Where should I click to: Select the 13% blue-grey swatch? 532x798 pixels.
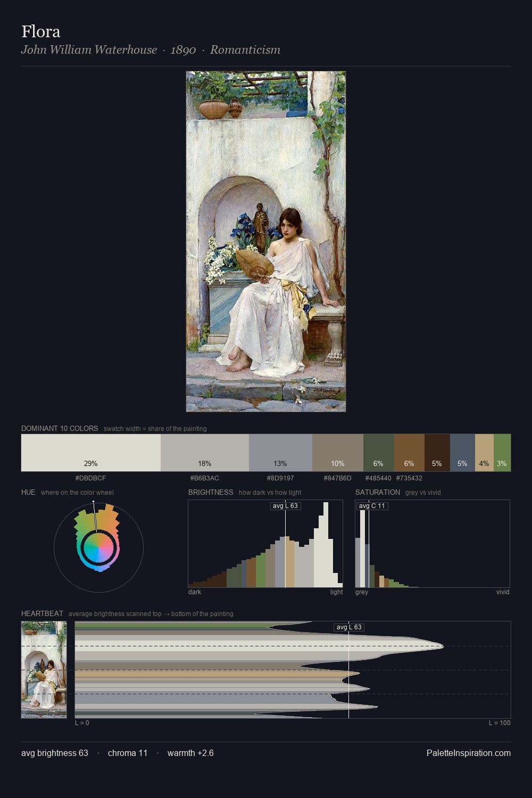pyautogui.click(x=280, y=452)
